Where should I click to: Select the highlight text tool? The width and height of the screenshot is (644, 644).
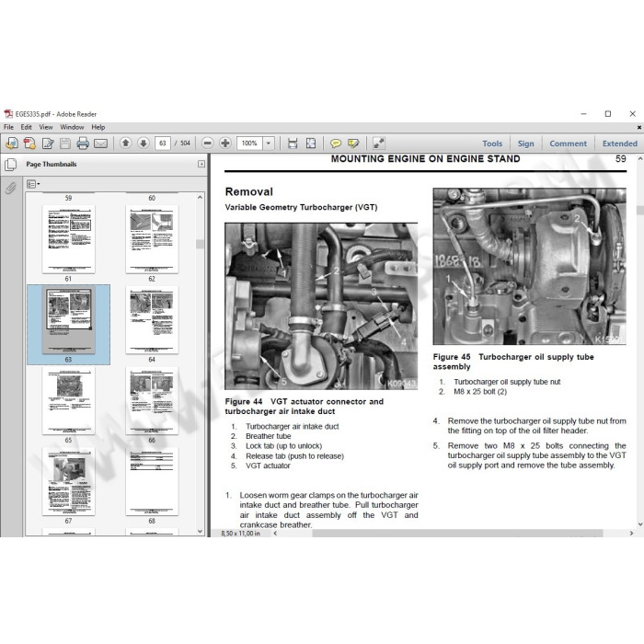353,144
